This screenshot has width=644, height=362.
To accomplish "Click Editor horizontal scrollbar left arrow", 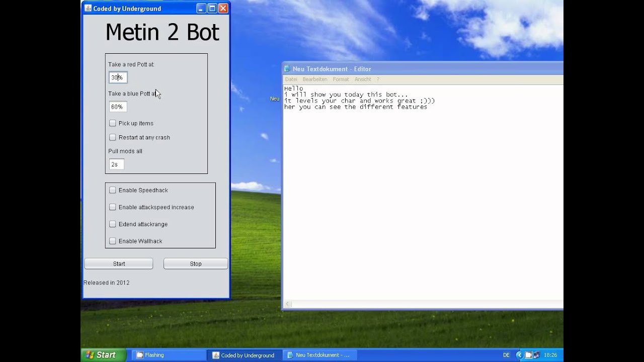I will coord(288,304).
